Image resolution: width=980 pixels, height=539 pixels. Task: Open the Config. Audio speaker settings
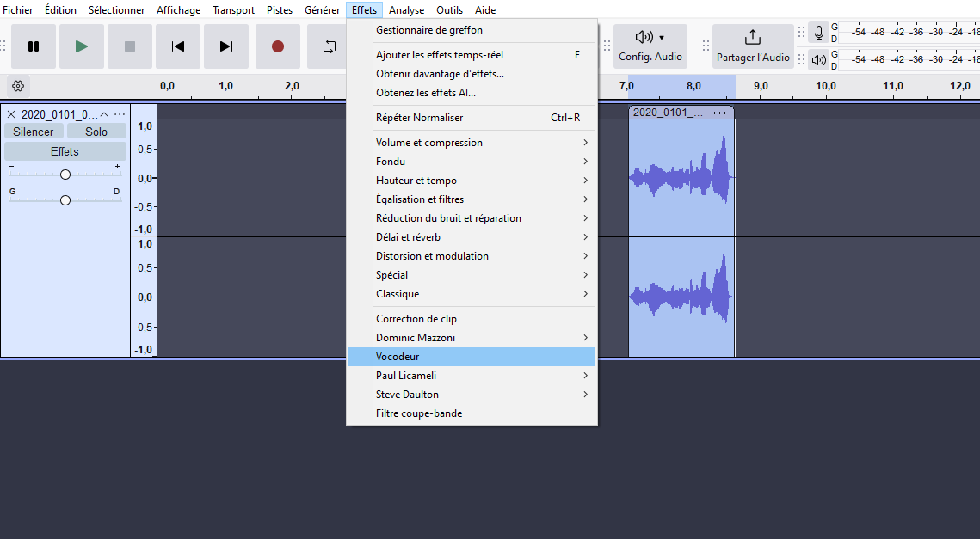click(650, 46)
